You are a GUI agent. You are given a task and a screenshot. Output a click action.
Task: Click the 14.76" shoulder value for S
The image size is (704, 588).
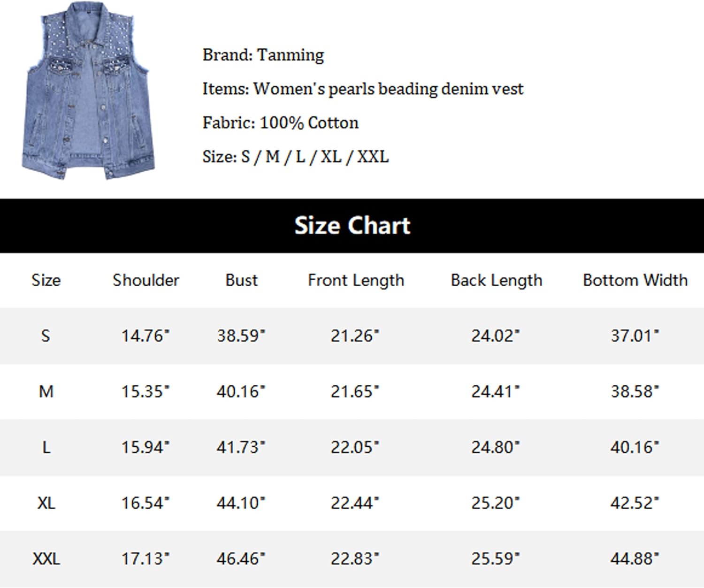(x=145, y=336)
